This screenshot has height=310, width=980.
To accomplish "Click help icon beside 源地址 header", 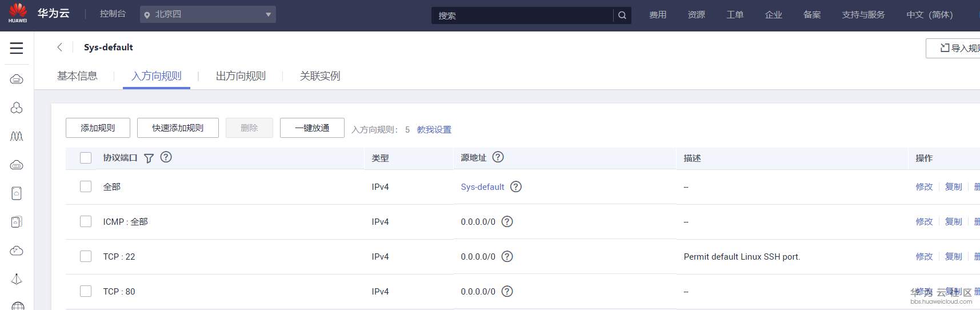I will click(x=498, y=157).
